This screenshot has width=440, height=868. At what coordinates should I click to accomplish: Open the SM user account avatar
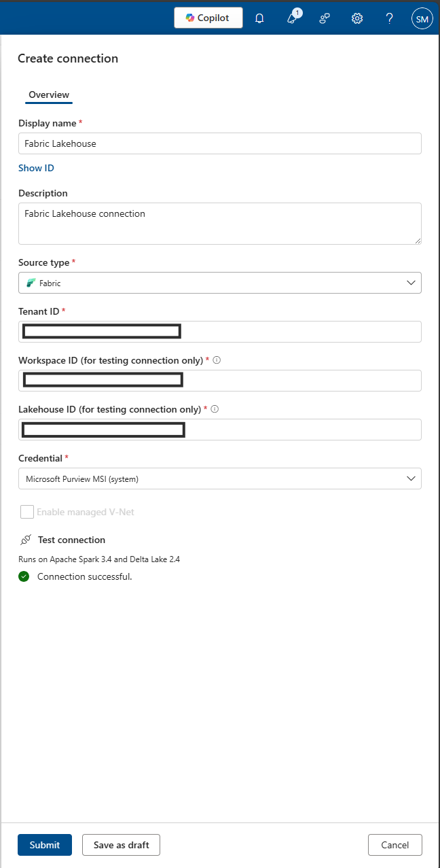click(x=422, y=19)
